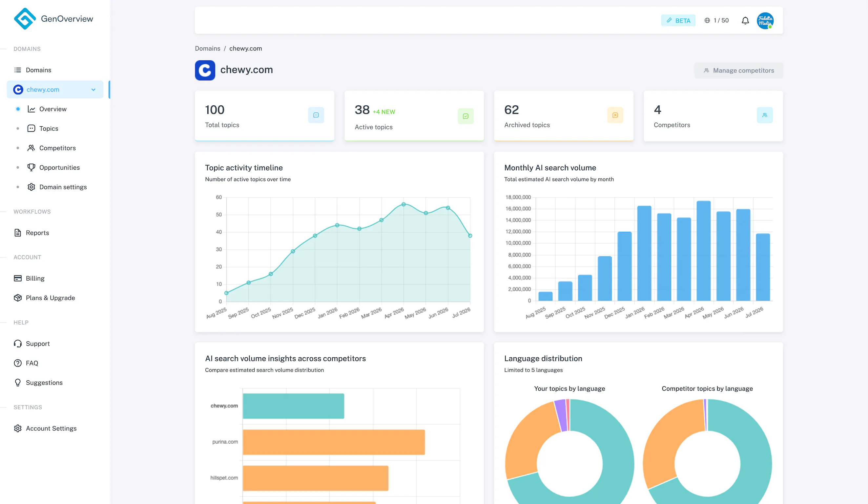Click the Competitors card people icon
Screen dimensions: 868x504
coord(764,115)
